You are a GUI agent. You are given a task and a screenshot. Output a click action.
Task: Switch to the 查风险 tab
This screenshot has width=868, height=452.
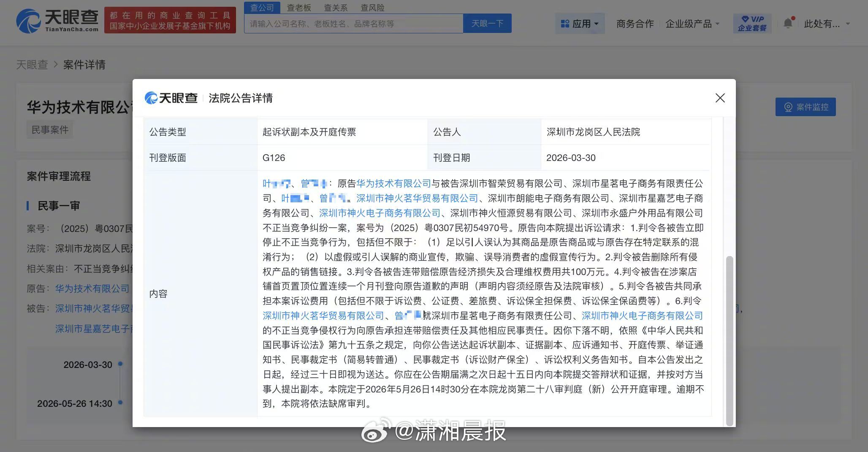tap(372, 7)
